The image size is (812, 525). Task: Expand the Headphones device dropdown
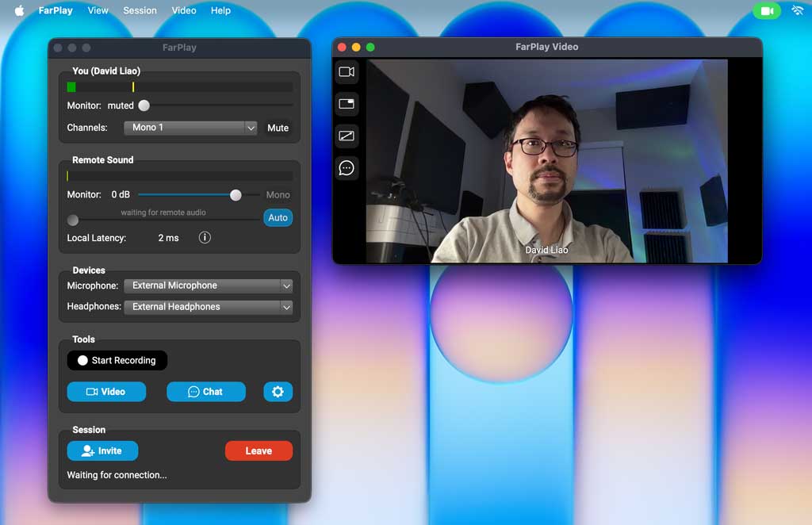coord(209,307)
